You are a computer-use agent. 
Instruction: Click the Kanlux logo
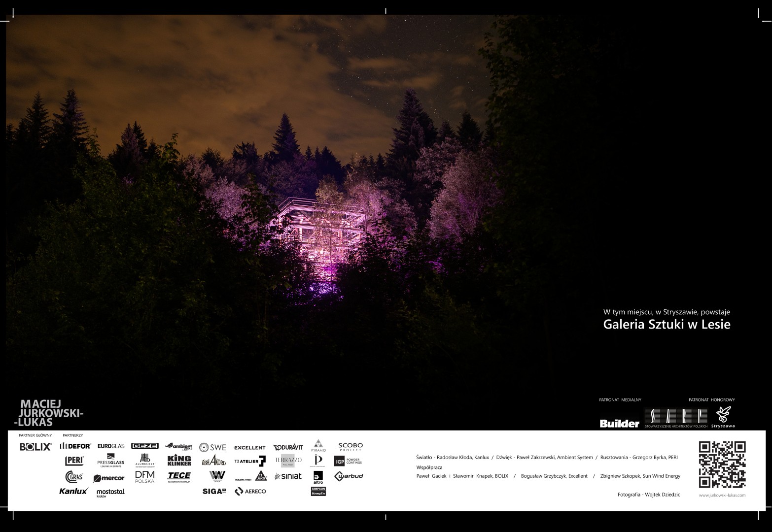(x=73, y=491)
